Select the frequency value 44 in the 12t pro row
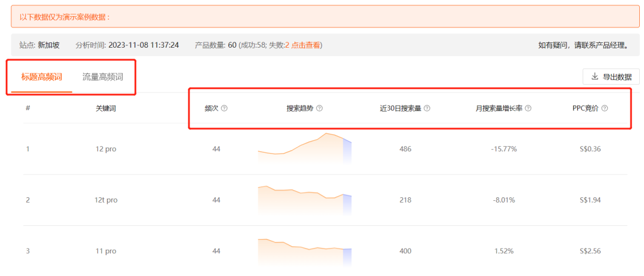 (216, 200)
